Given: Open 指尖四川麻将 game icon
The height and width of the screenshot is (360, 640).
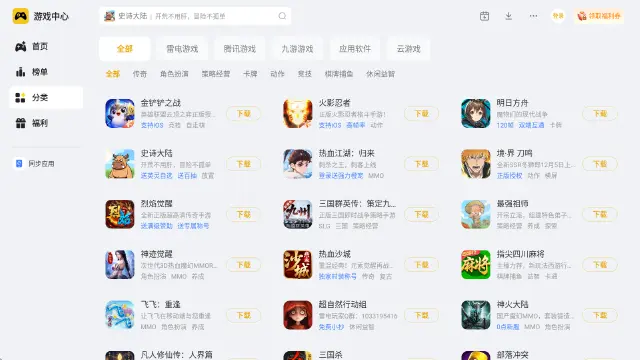Looking at the screenshot, I should pos(476,264).
